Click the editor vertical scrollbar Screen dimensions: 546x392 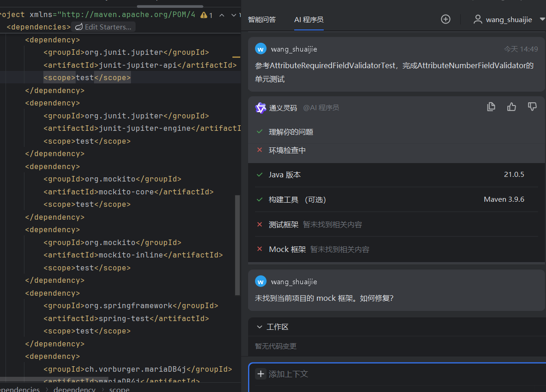[237, 245]
